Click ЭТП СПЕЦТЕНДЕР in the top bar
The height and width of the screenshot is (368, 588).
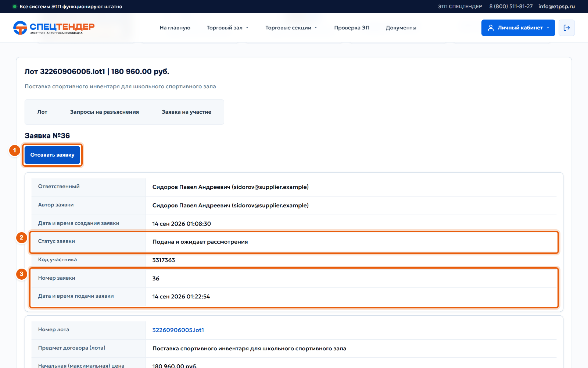[x=460, y=6]
